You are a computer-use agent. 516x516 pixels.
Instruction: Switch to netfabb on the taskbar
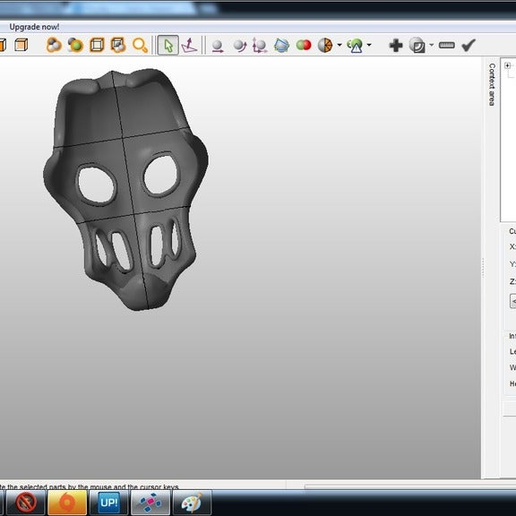click(x=151, y=502)
